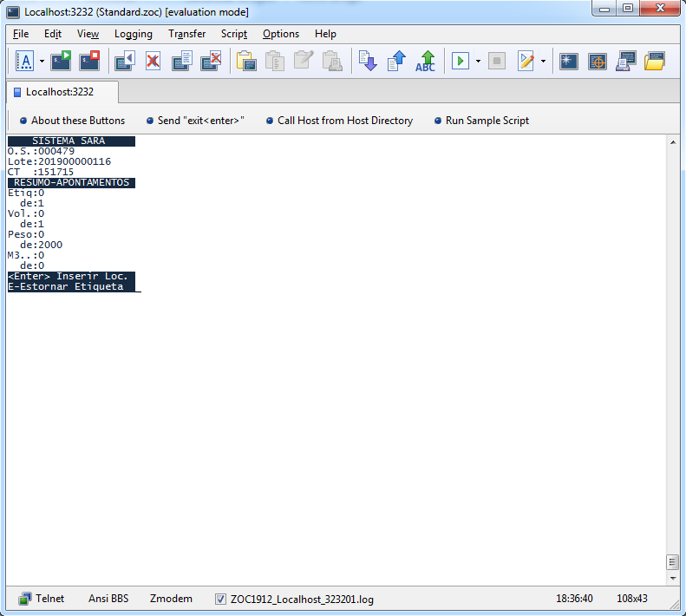Screen dimensions: 686x616
Task: Click the <Enter> Inserir Loc. line
Action: click(71, 276)
